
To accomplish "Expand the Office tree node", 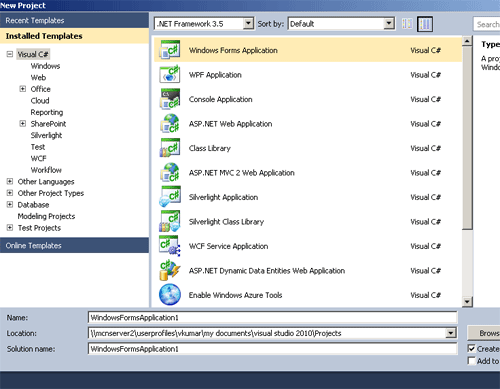I will (23, 89).
